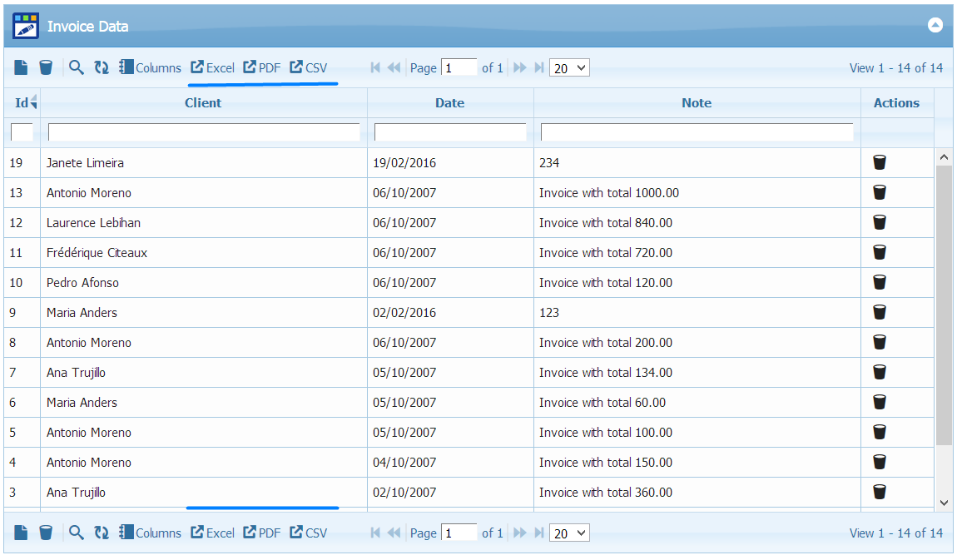
Task: Click the add new record icon in top toolbar
Action: tap(21, 67)
